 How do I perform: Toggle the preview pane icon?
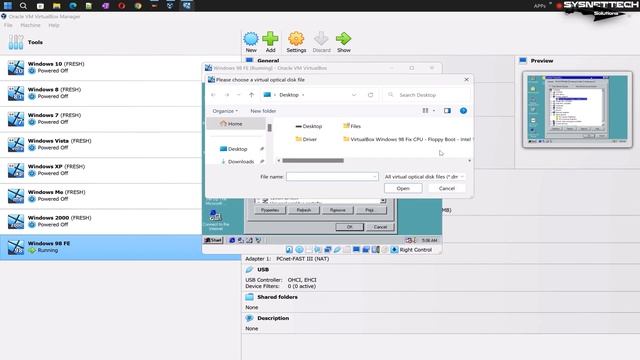point(447,111)
